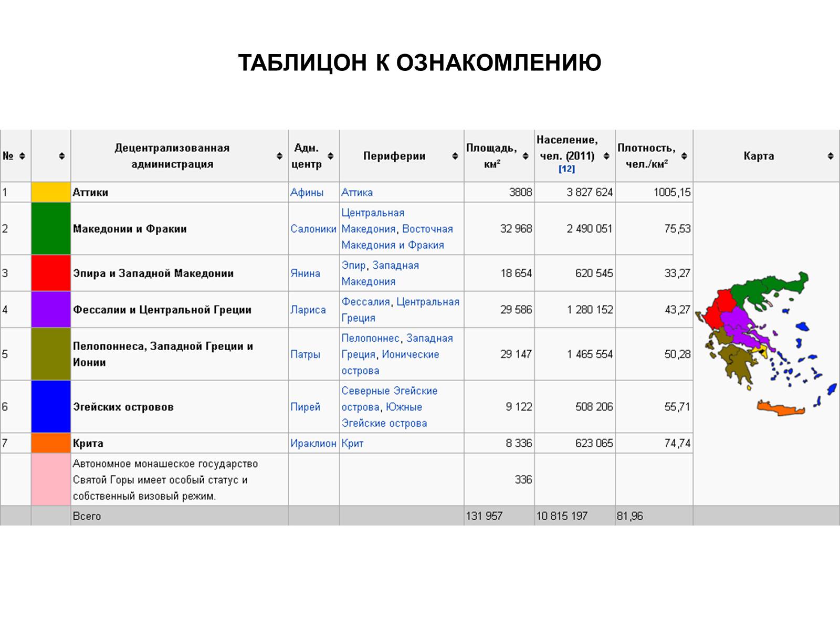Open the Афины link
The width and height of the screenshot is (840, 630).
click(x=307, y=192)
